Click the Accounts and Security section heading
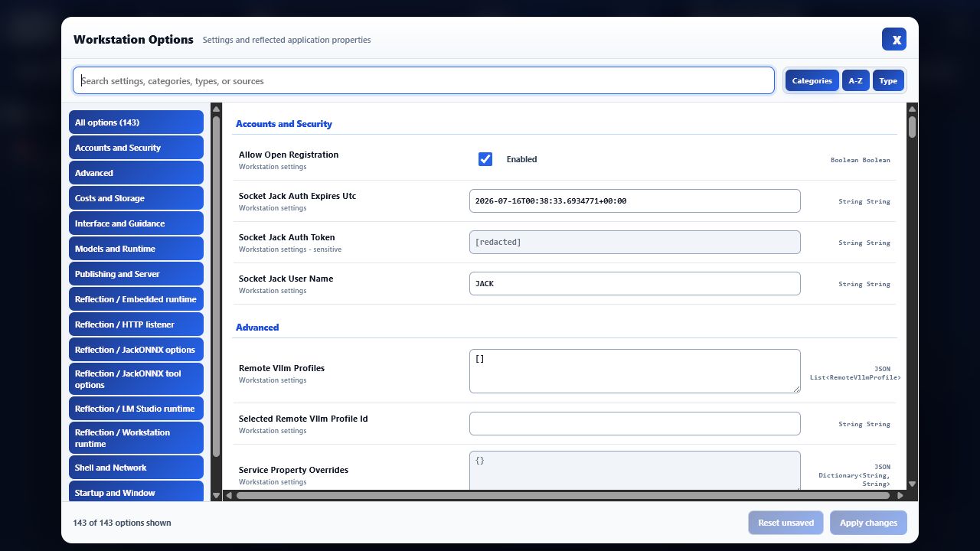This screenshot has height=551, width=980. point(284,124)
